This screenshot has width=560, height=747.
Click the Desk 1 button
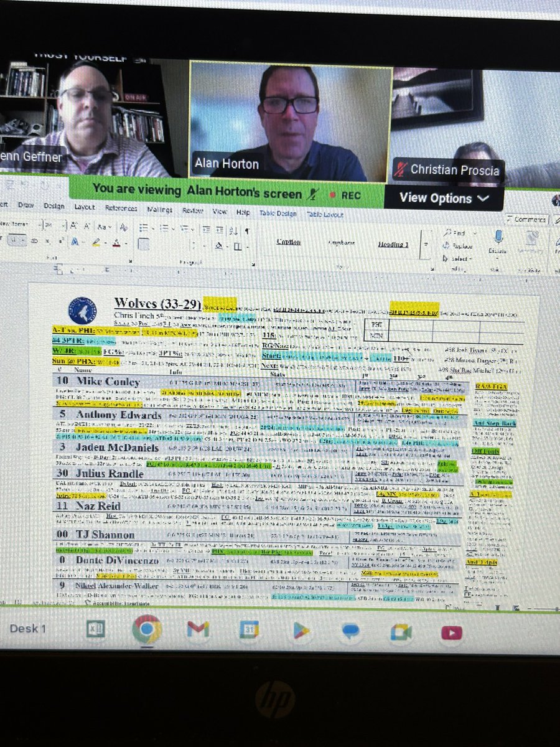click(x=28, y=628)
